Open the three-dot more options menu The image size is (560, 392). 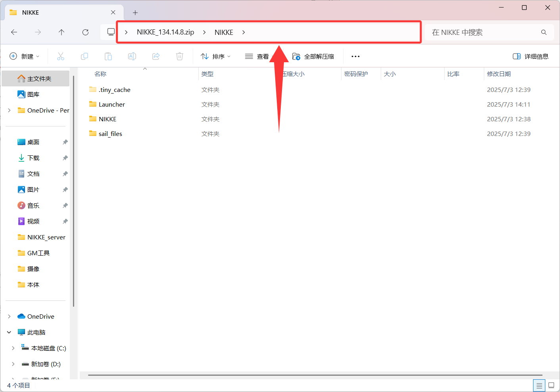click(355, 56)
